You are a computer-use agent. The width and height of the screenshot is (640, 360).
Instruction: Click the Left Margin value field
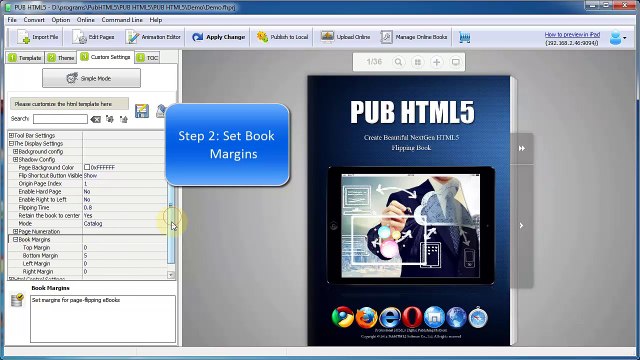tap(124, 264)
